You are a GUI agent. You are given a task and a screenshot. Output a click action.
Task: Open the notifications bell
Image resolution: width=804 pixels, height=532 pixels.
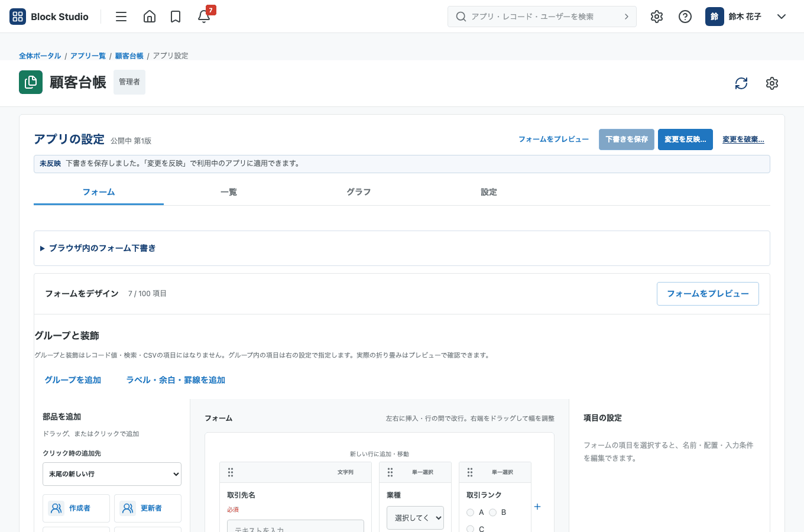204,17
